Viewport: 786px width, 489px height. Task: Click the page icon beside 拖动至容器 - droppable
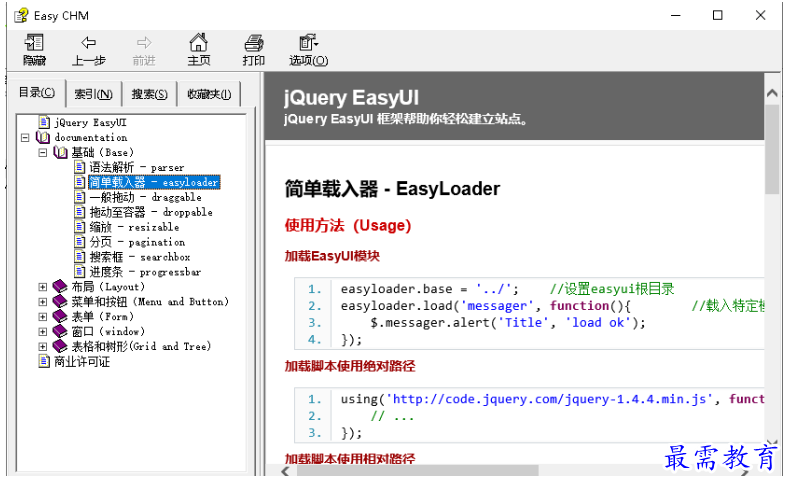80,212
